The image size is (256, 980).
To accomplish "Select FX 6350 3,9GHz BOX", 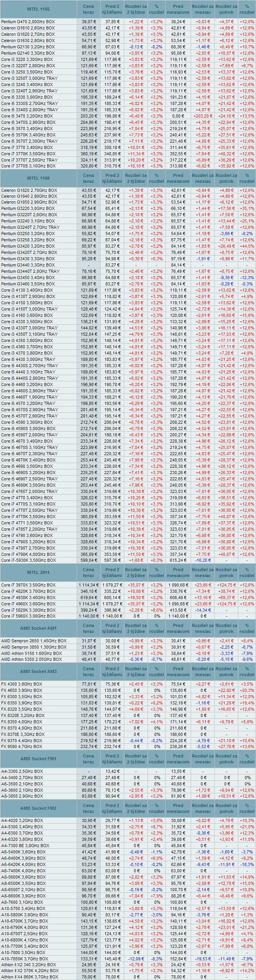I will coord(22,703).
